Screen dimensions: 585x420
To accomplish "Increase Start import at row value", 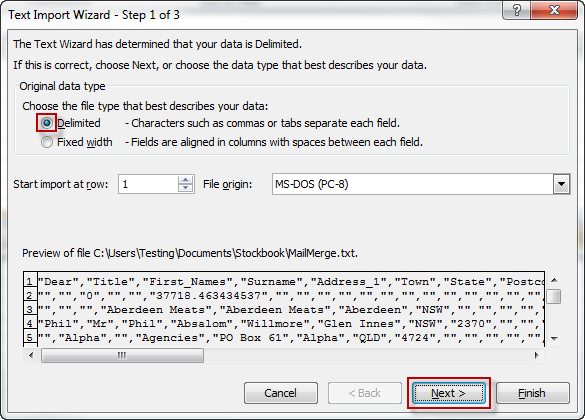I will tap(185, 180).
